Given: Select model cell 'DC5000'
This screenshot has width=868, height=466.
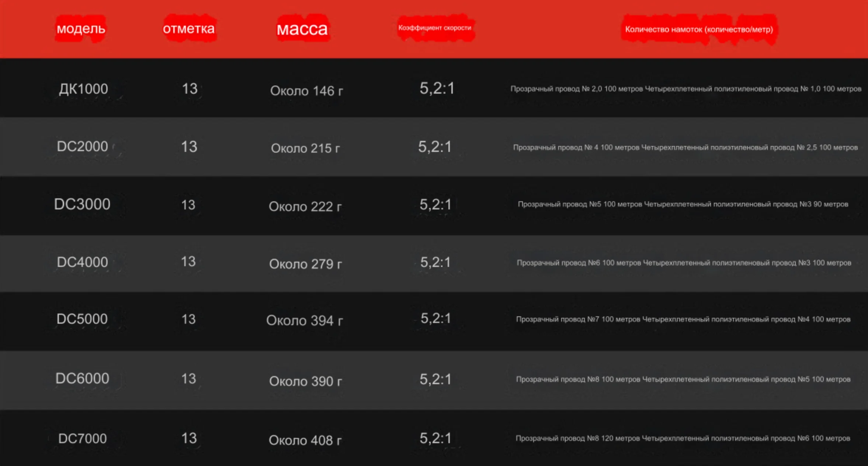Looking at the screenshot, I should coord(82,319).
